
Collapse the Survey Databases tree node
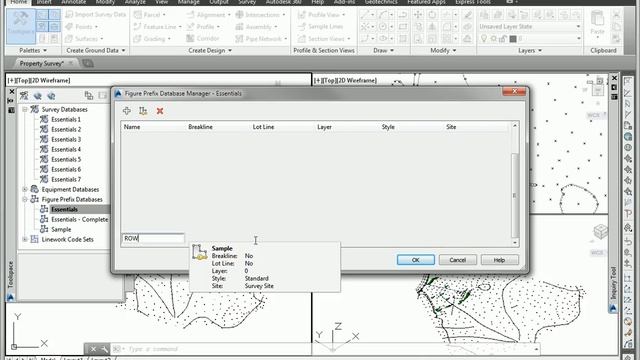25,109
